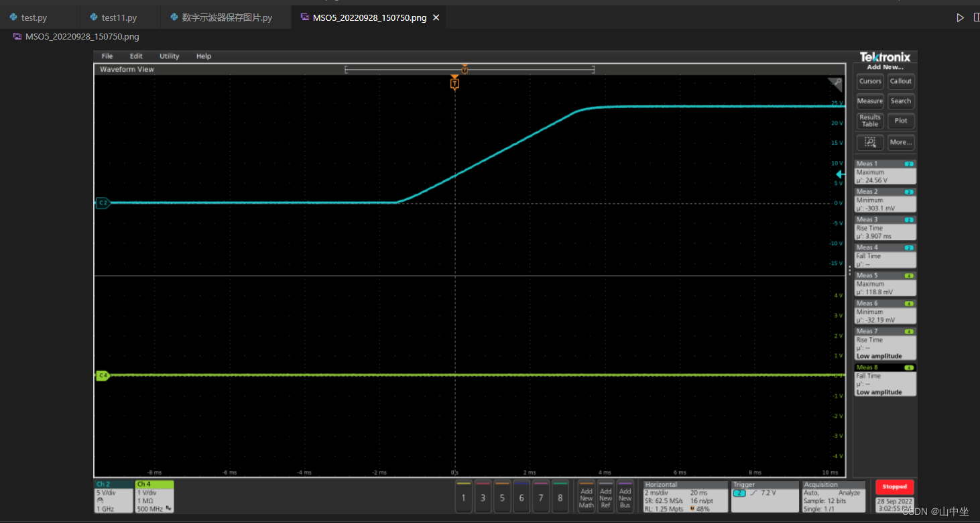Screen dimensions: 980x523
Task: Click the split editor icon at top right
Action: [977, 17]
